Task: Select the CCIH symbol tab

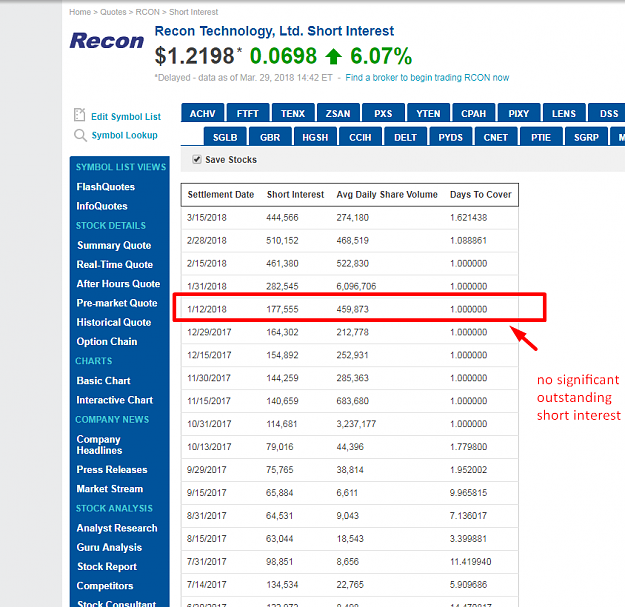Action: [x=360, y=137]
